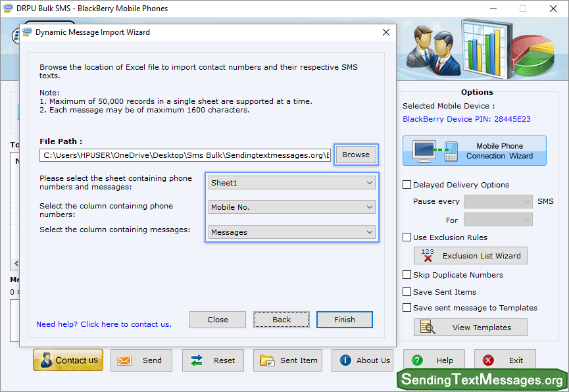Viewport: 569px width, 392px height.
Task: Minimize the DRPU Bulk SMS window
Action: tap(493, 9)
